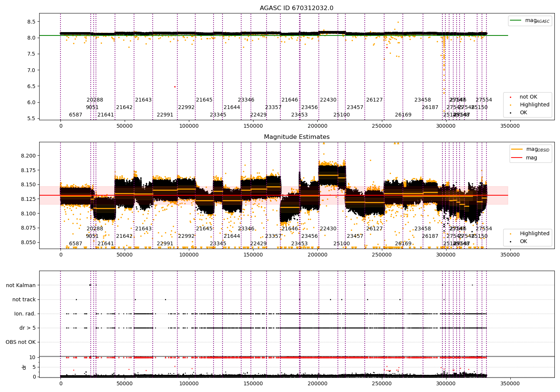Click OBSID label 23457 in Magnitude Estimates panel

pyautogui.click(x=355, y=236)
